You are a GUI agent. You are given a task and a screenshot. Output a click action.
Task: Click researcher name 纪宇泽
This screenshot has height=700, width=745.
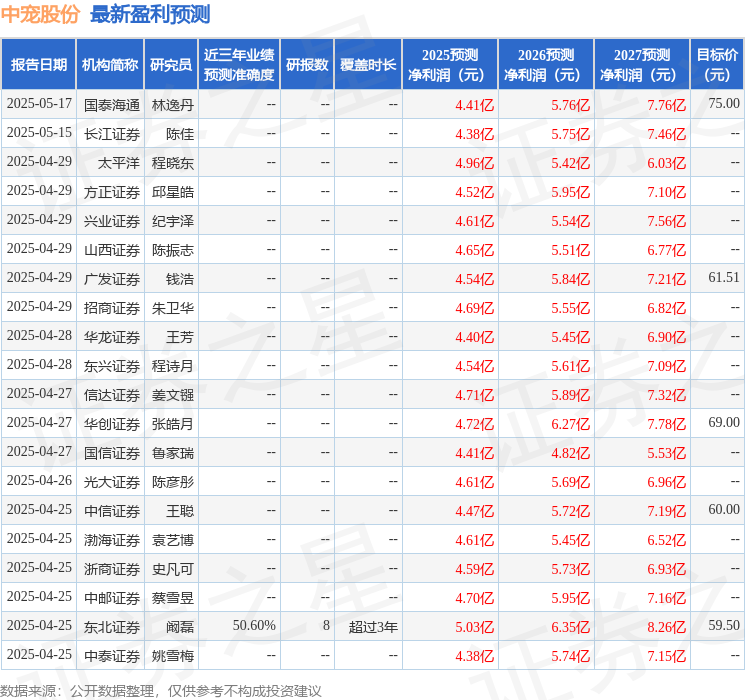pyautogui.click(x=173, y=221)
